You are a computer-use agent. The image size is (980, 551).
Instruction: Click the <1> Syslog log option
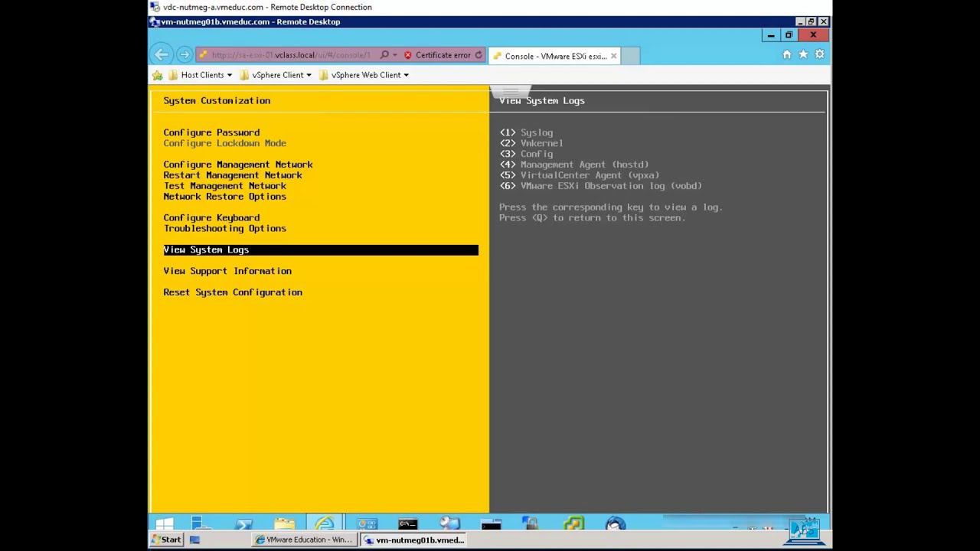point(526,132)
